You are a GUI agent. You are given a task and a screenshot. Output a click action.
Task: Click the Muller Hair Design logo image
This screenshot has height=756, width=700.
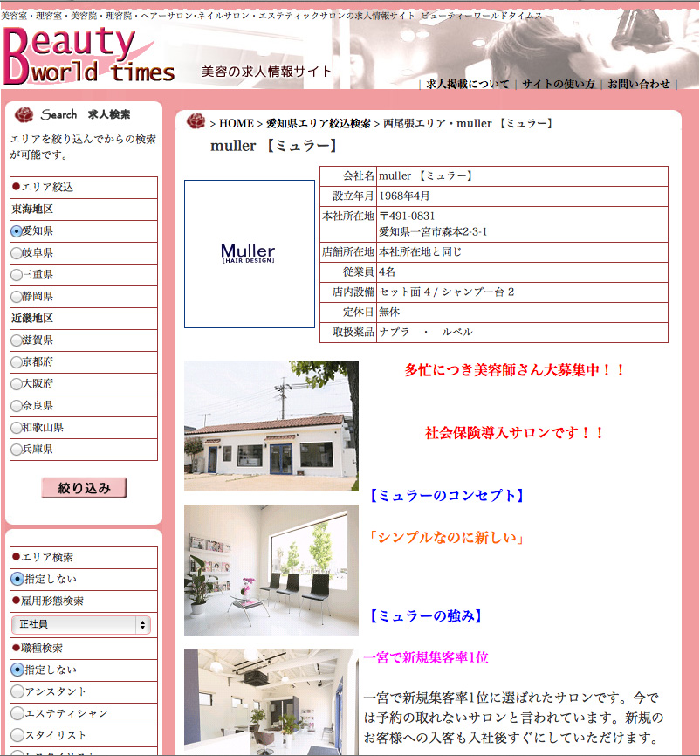click(x=249, y=254)
